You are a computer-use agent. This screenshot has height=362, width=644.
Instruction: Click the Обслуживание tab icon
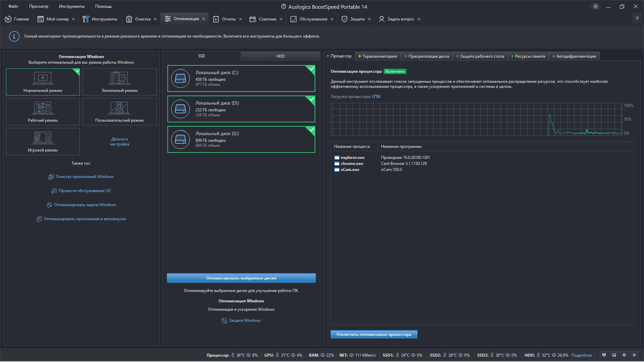tap(293, 19)
